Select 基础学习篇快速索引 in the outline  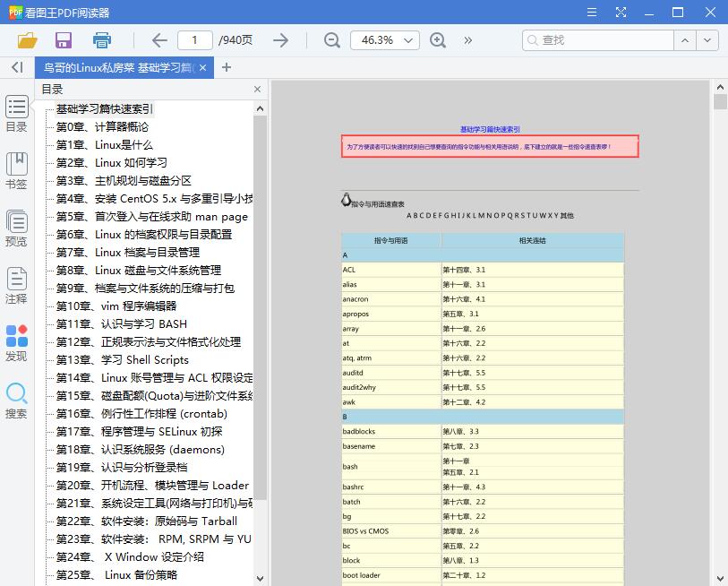[105, 109]
